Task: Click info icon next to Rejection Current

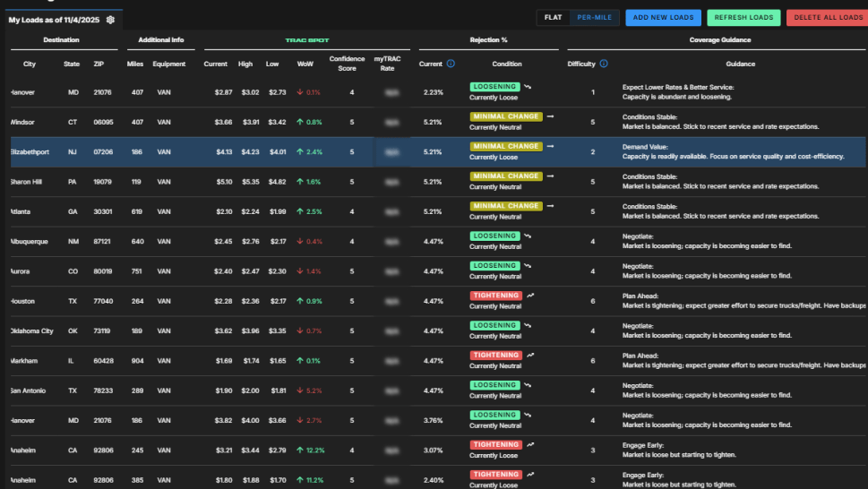Action: pyautogui.click(x=451, y=64)
